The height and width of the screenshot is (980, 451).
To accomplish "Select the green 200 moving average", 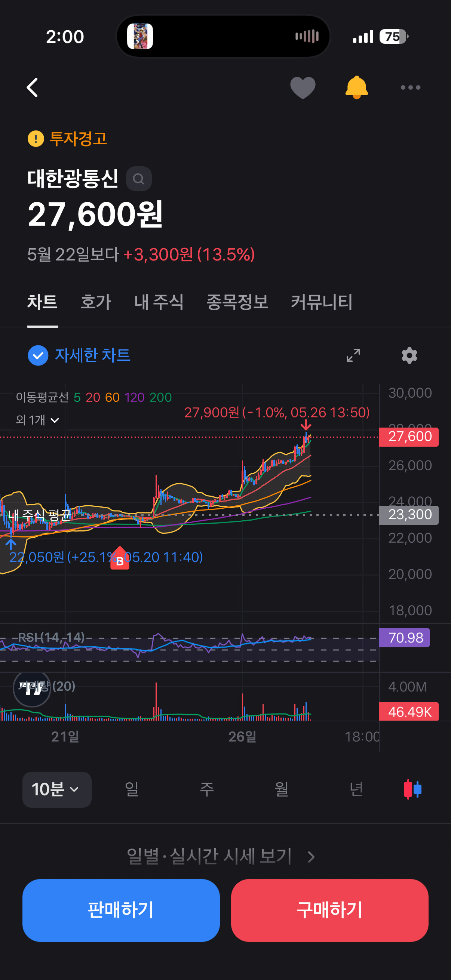I will click(x=160, y=398).
